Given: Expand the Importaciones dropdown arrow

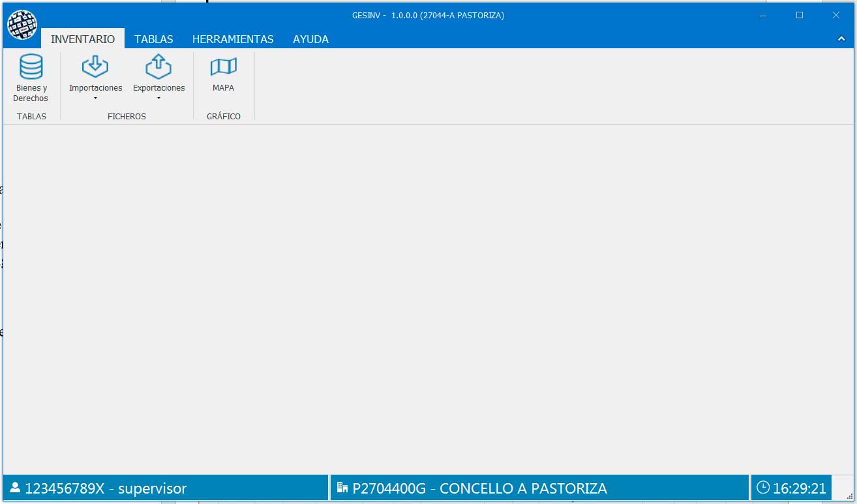Looking at the screenshot, I should click(x=95, y=99).
